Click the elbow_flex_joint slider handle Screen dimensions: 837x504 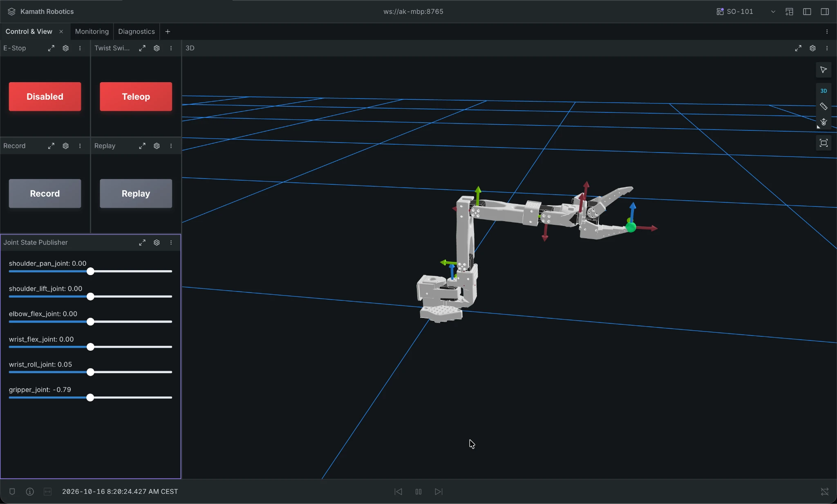pyautogui.click(x=90, y=322)
